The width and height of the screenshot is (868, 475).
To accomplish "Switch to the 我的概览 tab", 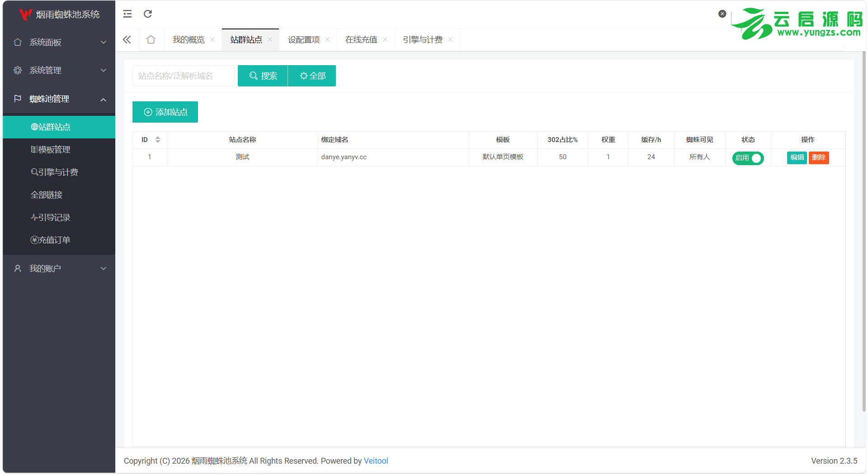I will tap(189, 40).
